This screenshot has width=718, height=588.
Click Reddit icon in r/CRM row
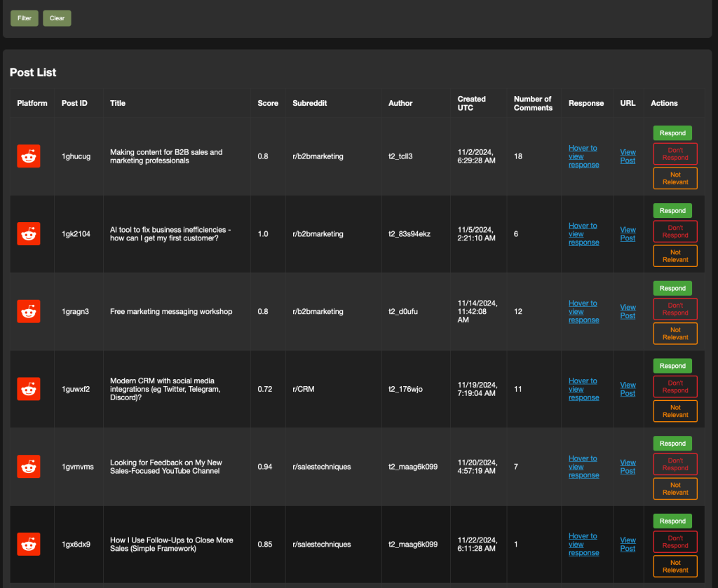click(x=29, y=389)
